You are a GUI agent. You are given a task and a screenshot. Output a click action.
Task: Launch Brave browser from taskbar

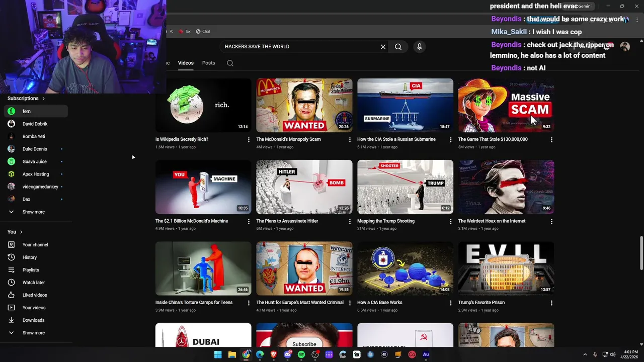274,354
